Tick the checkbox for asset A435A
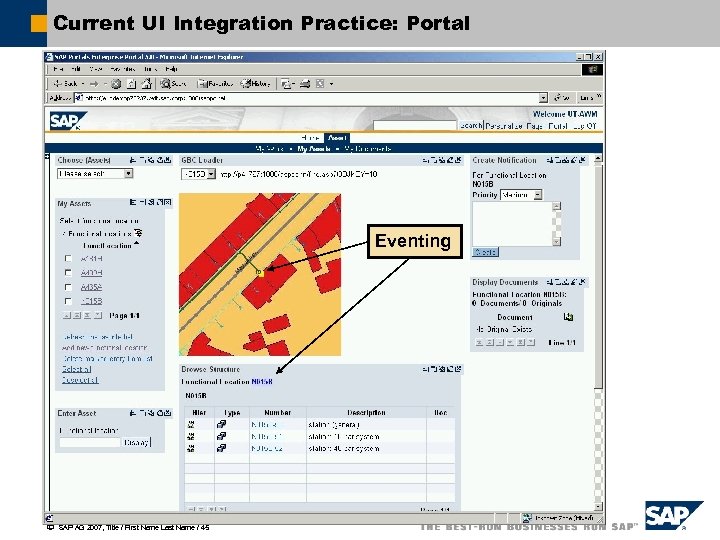 coord(68,287)
